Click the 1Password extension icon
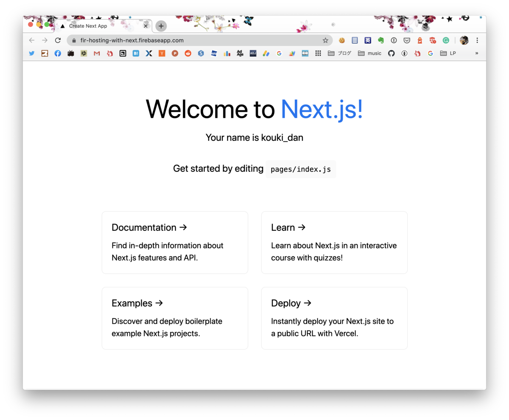The width and height of the screenshot is (509, 420). point(394,40)
